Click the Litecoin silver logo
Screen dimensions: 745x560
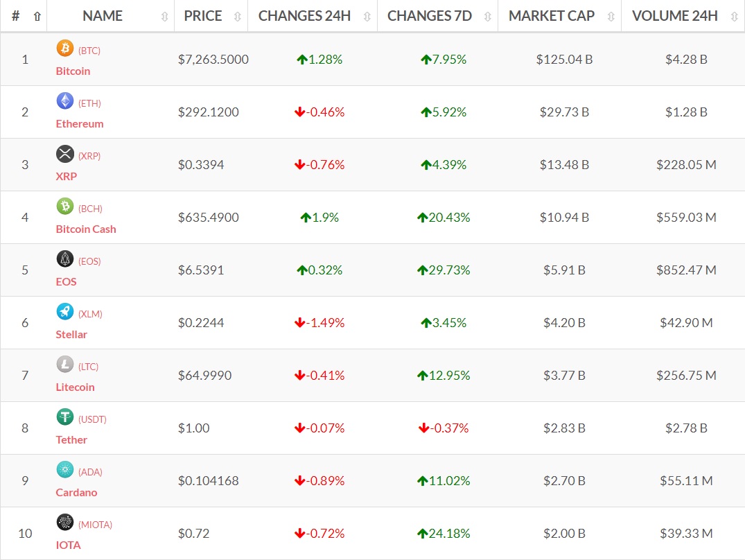coord(65,365)
